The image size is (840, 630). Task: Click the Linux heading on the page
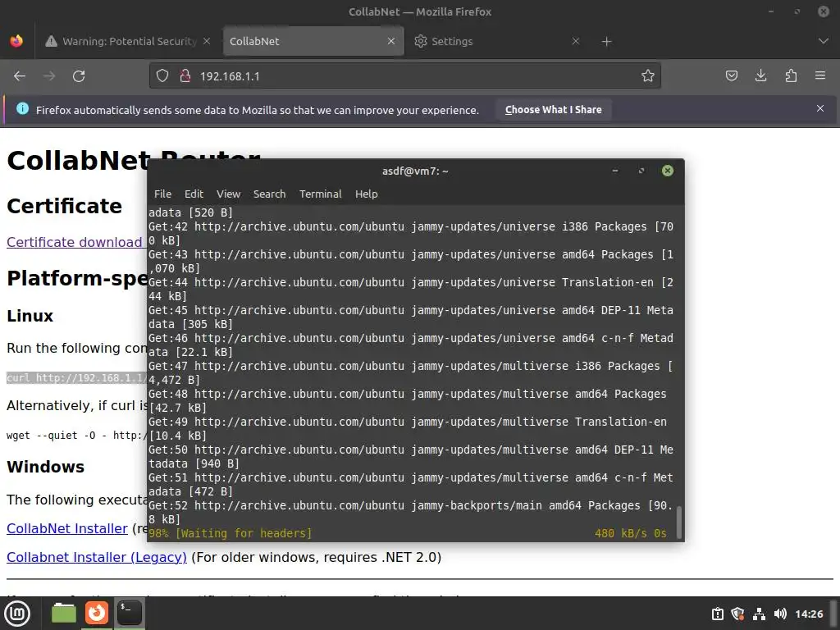point(30,316)
